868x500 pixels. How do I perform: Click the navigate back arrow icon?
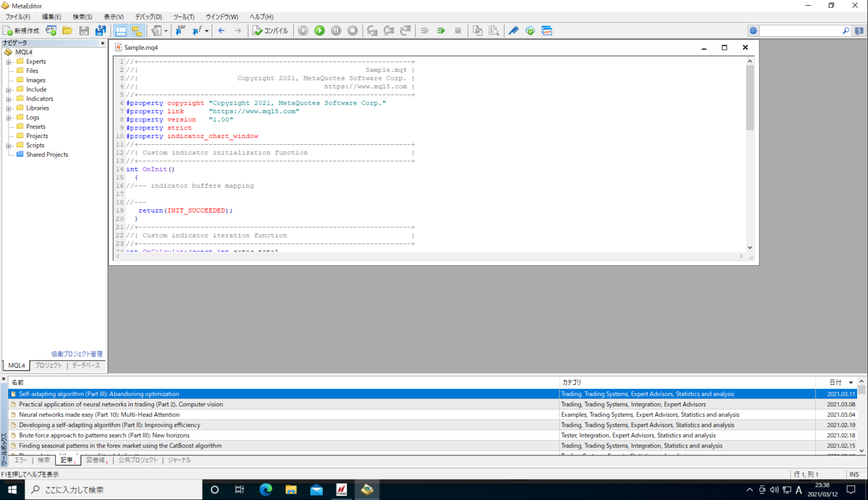222,31
